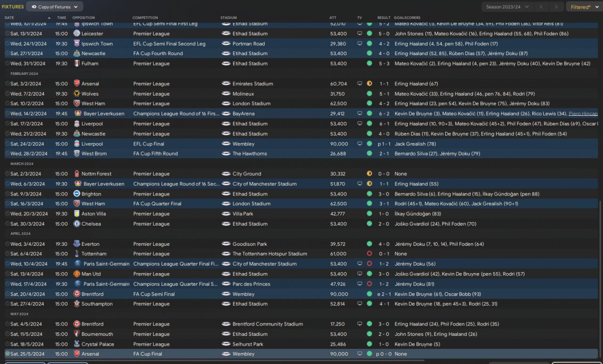
Task: Sort by the TV column header
Action: [360, 18]
